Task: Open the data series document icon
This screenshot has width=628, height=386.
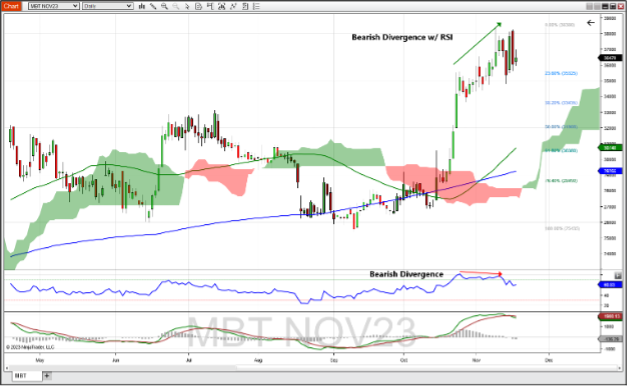Action: click(x=199, y=6)
